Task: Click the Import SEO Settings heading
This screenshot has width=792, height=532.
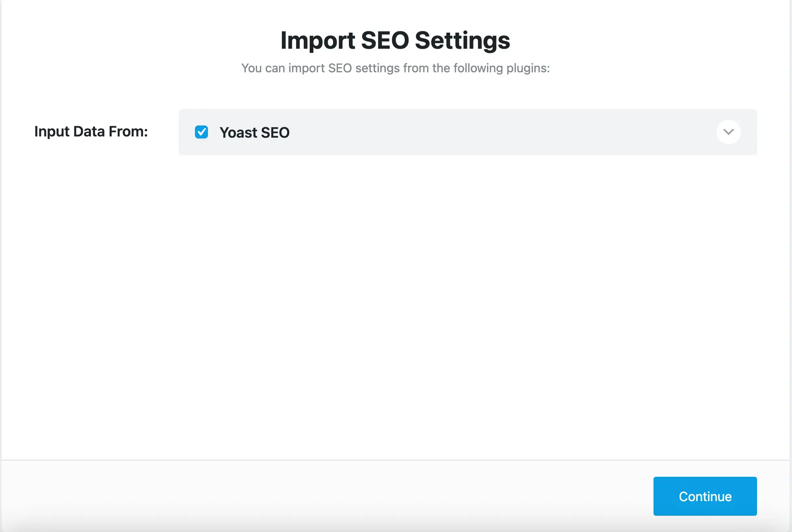Action: pos(395,40)
